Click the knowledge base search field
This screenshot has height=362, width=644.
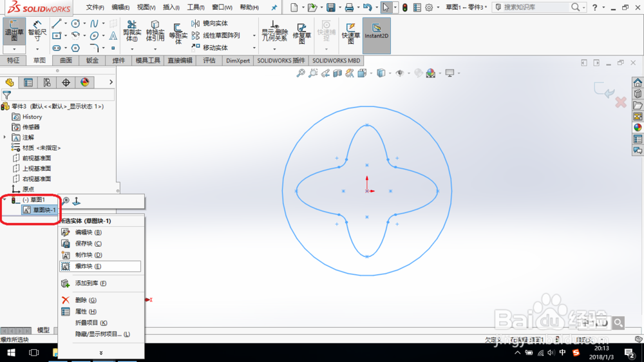536,7
